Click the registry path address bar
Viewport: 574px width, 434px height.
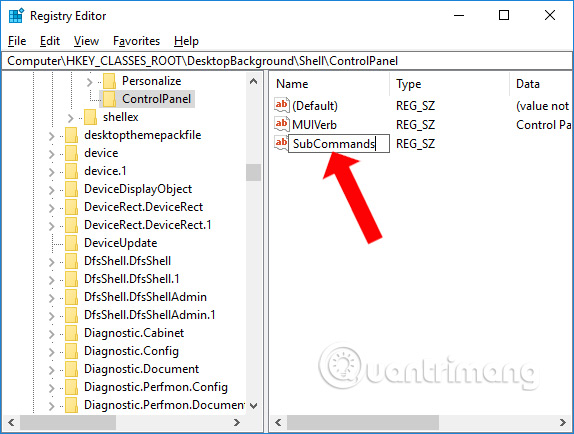(x=287, y=61)
